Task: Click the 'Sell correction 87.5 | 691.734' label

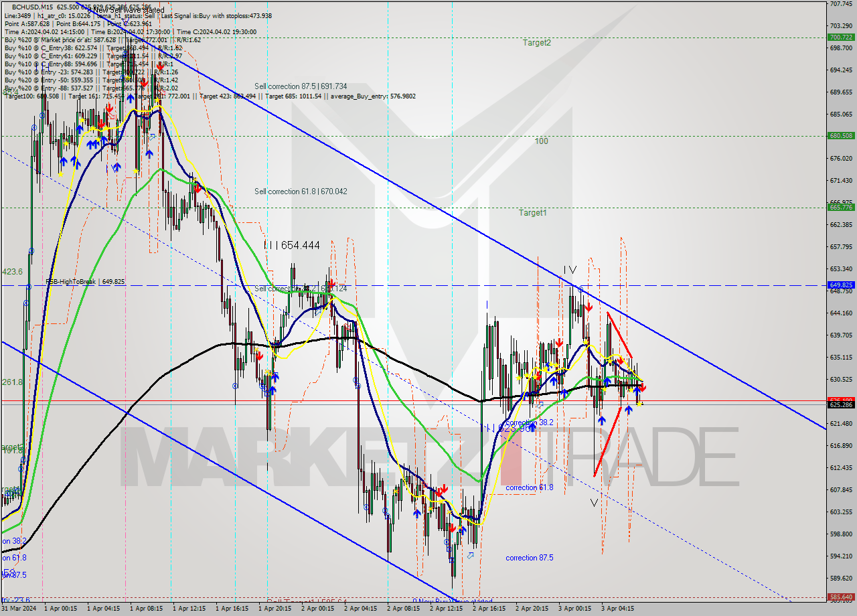Action: (x=301, y=86)
